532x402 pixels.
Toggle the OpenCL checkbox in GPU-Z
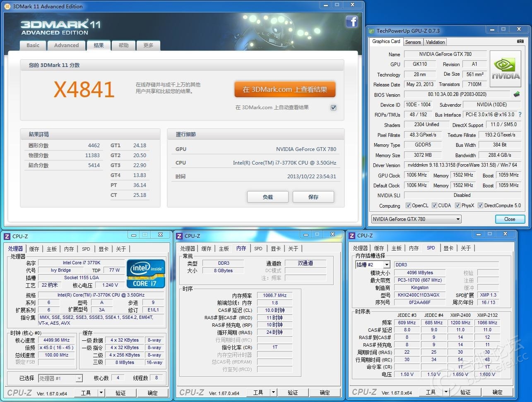coord(408,205)
